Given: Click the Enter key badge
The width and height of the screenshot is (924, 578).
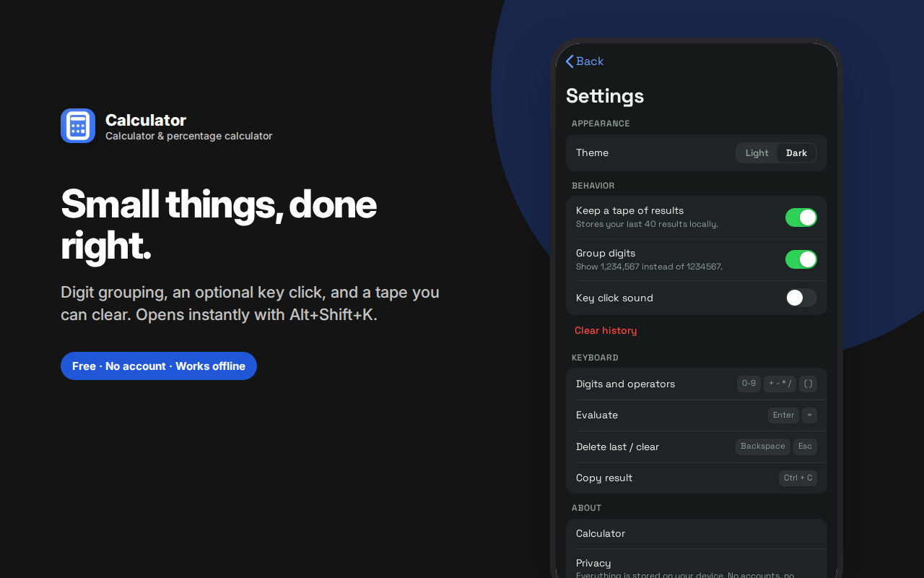Looking at the screenshot, I should [783, 415].
